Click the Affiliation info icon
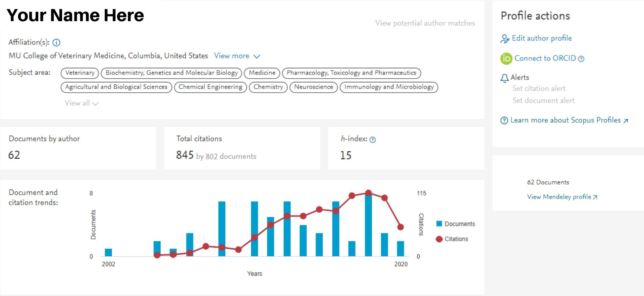This screenshot has height=296, width=644. click(x=56, y=43)
